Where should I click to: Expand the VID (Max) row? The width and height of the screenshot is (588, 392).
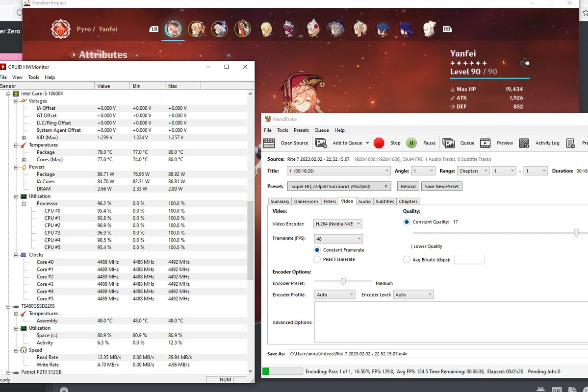(24, 138)
